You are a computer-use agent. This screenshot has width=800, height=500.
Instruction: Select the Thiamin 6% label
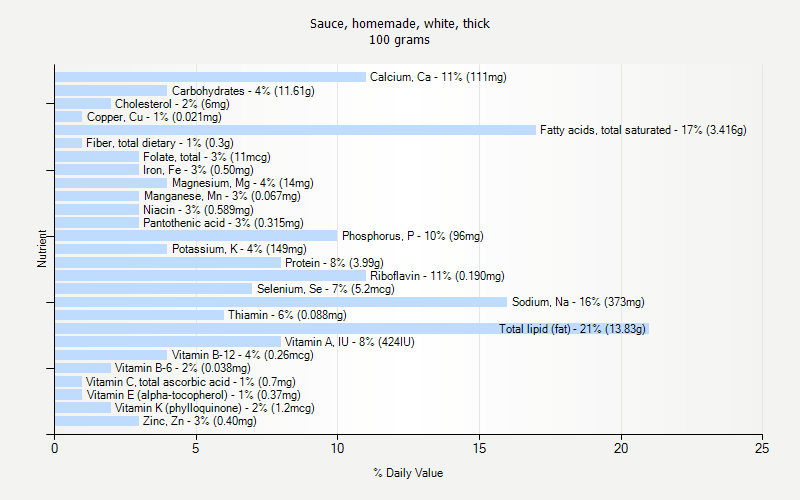tap(286, 315)
